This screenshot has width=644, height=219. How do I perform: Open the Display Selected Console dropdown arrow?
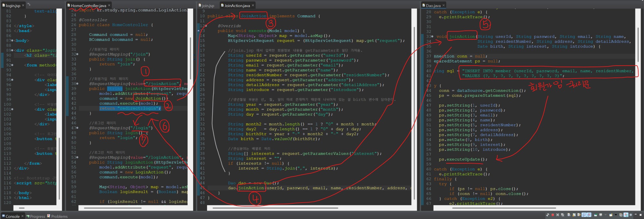point(605,215)
